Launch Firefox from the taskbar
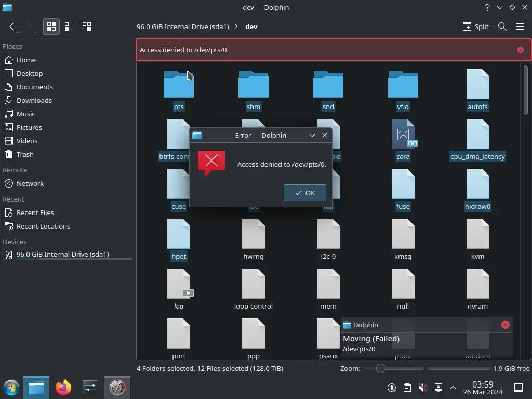Image resolution: width=532 pixels, height=399 pixels. 63,388
